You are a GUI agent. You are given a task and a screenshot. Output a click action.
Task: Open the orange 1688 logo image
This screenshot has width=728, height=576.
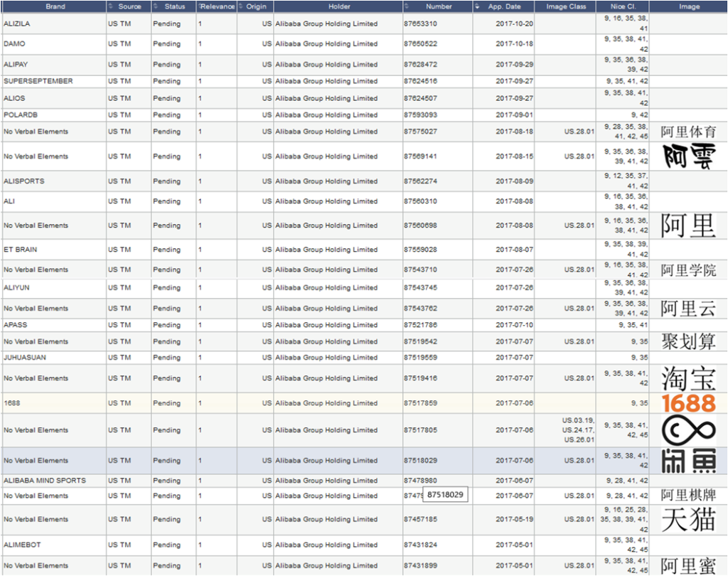tap(687, 403)
